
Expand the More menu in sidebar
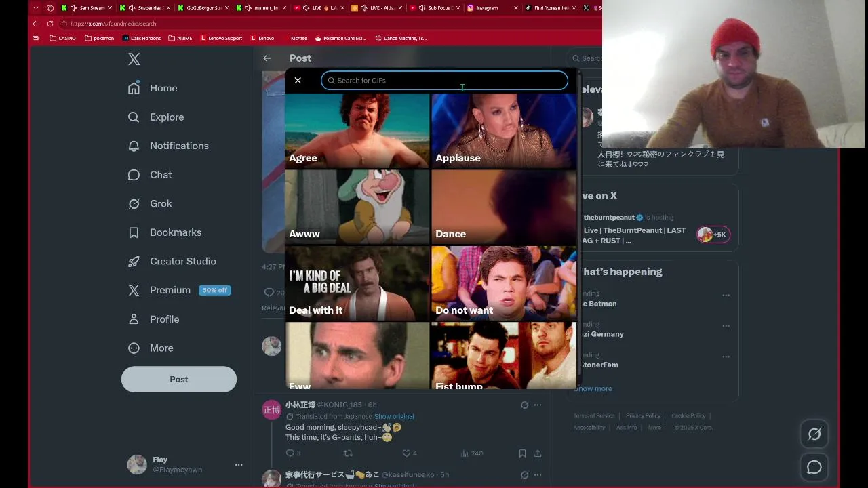coord(151,348)
